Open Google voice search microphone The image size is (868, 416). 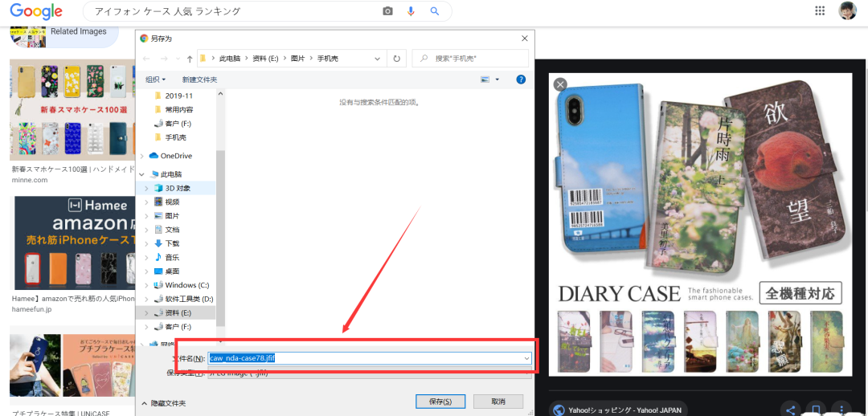tap(411, 11)
